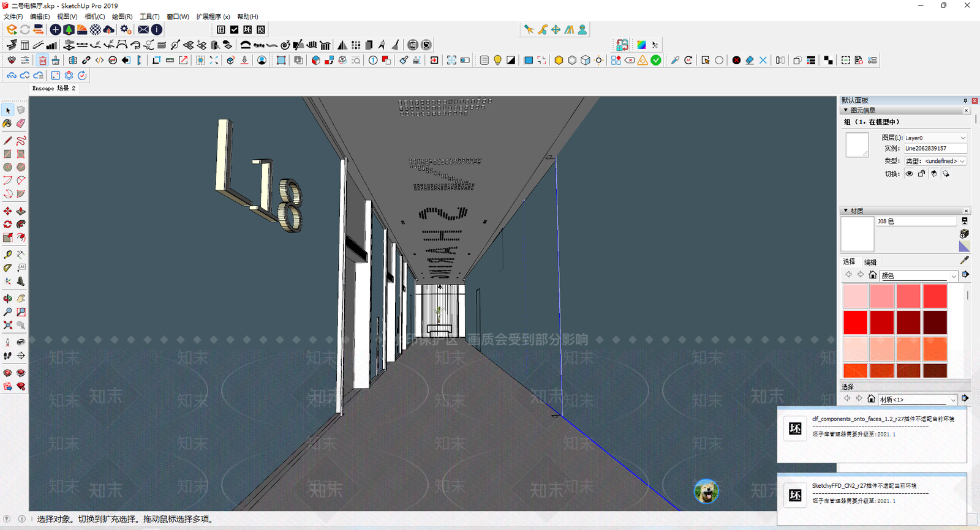Choose the Walk footprints tool
Viewport: 980px width, 530px height.
pos(7,356)
